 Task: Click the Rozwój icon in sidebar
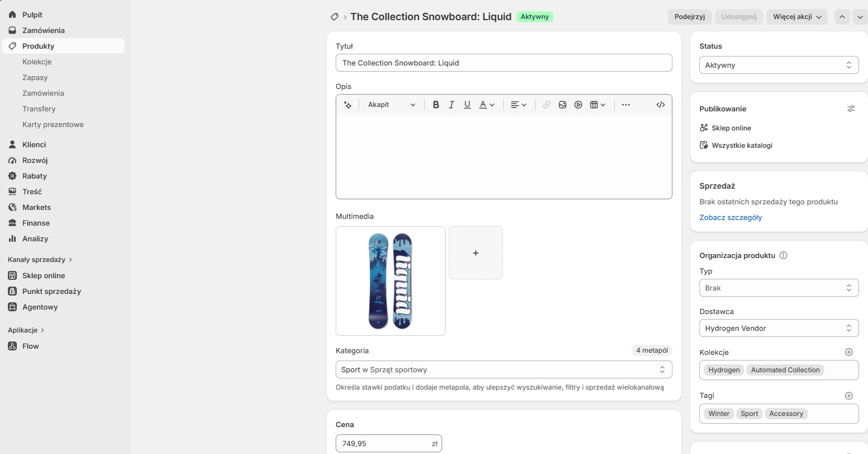click(12, 160)
